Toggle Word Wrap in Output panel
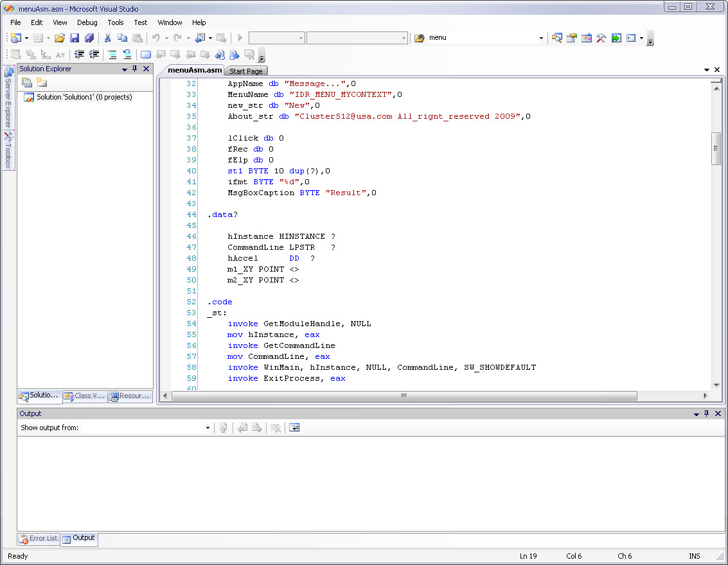The height and width of the screenshot is (565, 728). 294,428
